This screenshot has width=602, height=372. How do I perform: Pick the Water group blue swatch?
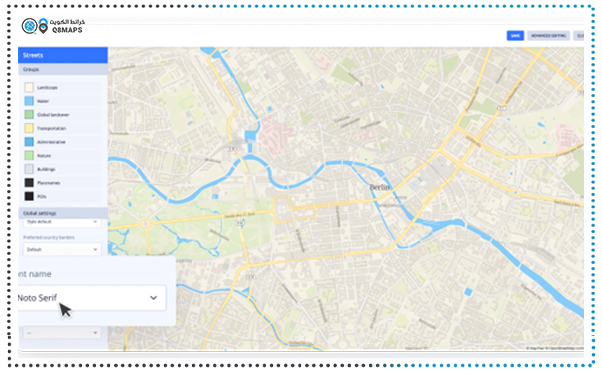(x=29, y=101)
